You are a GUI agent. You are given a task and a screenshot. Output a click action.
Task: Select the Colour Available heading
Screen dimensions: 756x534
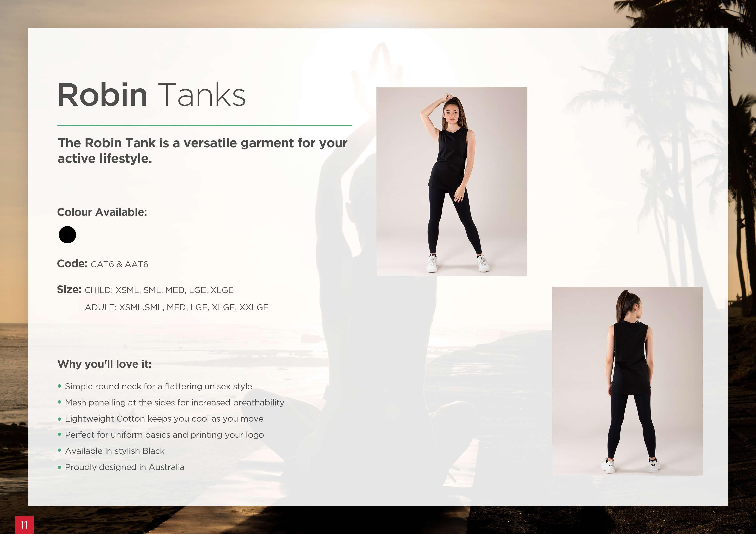point(102,212)
